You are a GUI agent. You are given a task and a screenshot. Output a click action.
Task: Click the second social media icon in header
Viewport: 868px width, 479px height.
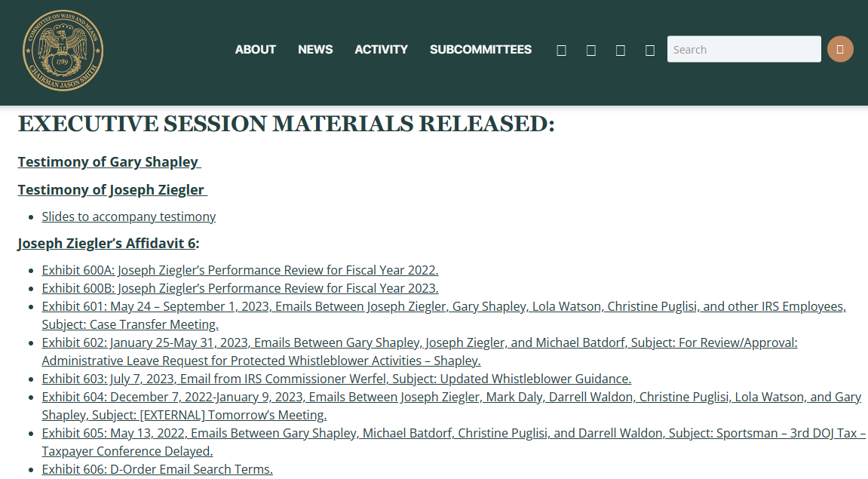[x=591, y=51]
